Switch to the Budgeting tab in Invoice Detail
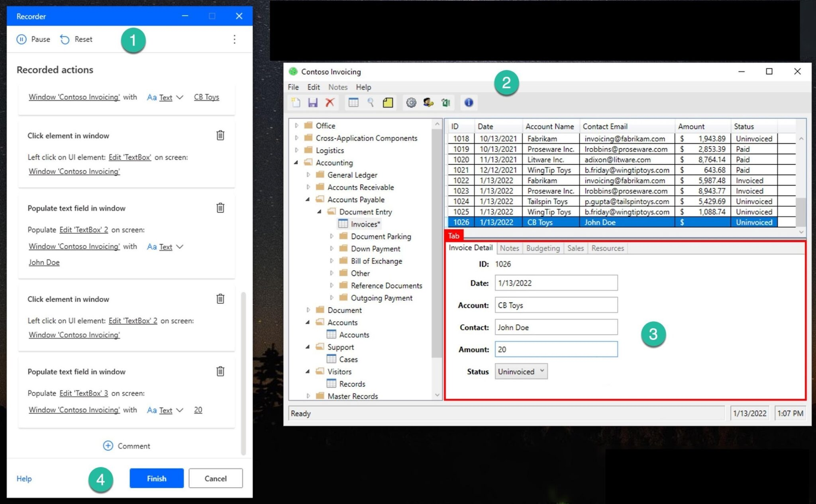This screenshot has width=816, height=504. coord(542,248)
